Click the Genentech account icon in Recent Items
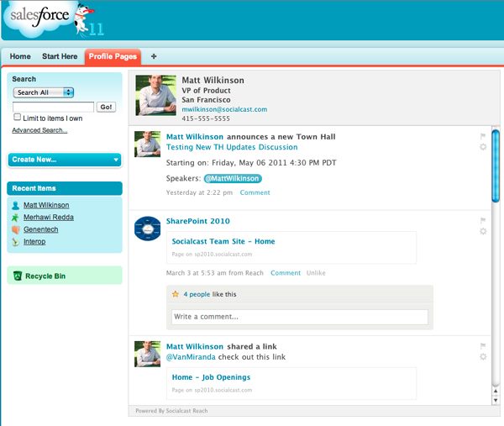This screenshot has width=504, height=426. click(x=16, y=229)
